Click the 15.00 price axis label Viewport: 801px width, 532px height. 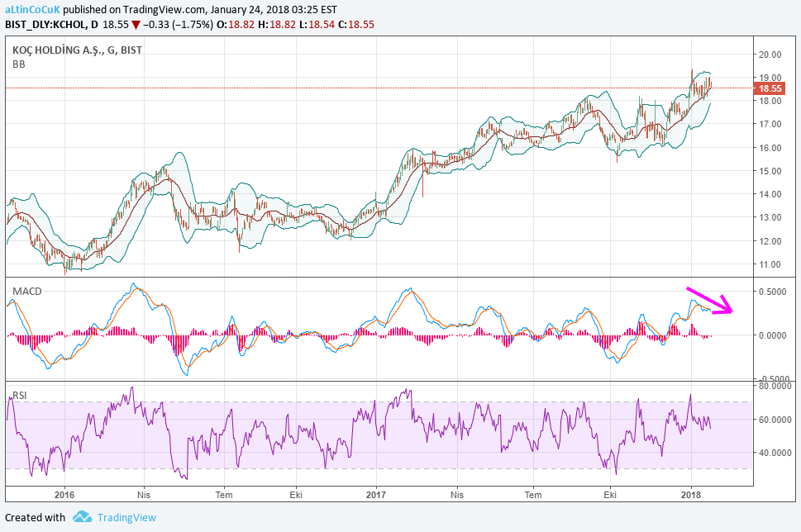(770, 171)
